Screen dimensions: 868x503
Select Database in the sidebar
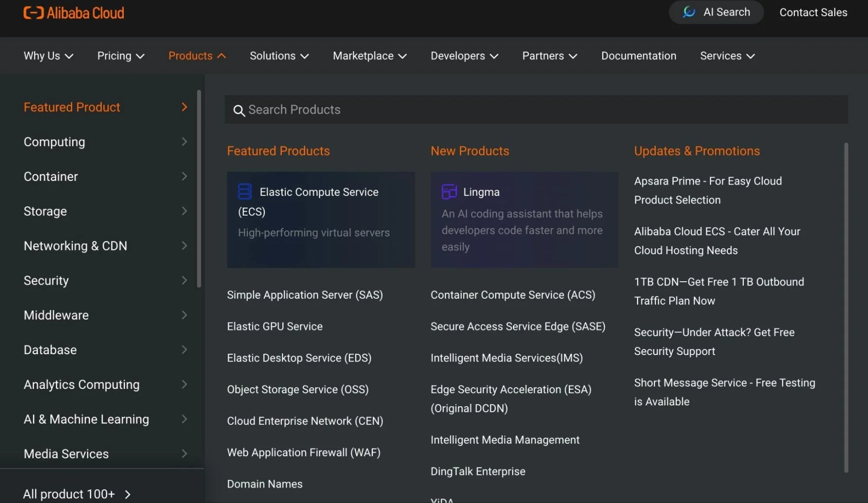50,350
